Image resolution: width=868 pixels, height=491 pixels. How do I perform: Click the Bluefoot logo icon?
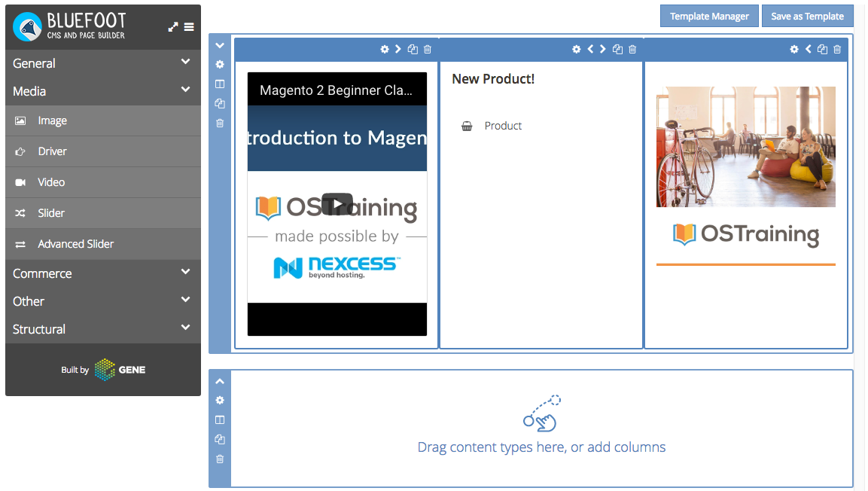pyautogui.click(x=27, y=26)
